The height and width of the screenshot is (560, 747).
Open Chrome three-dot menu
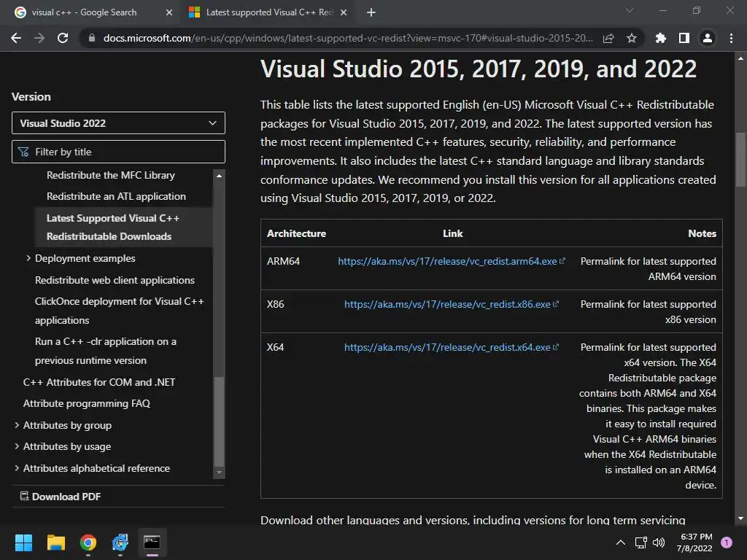coord(731,38)
